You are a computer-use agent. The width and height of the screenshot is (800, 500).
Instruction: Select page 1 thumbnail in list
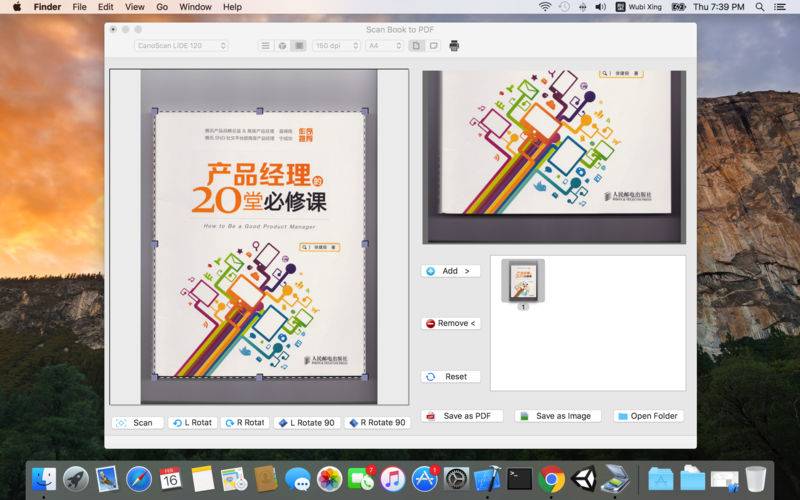pos(523,281)
